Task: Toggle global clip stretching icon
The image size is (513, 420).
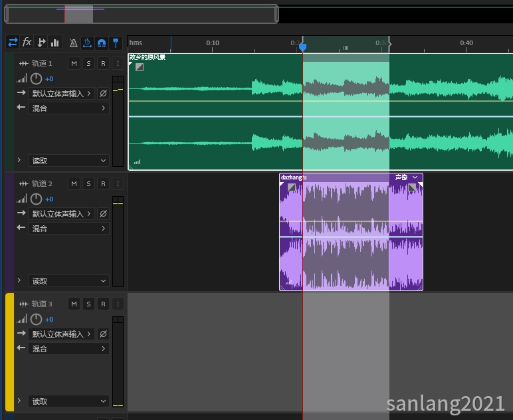Action: tap(88, 43)
